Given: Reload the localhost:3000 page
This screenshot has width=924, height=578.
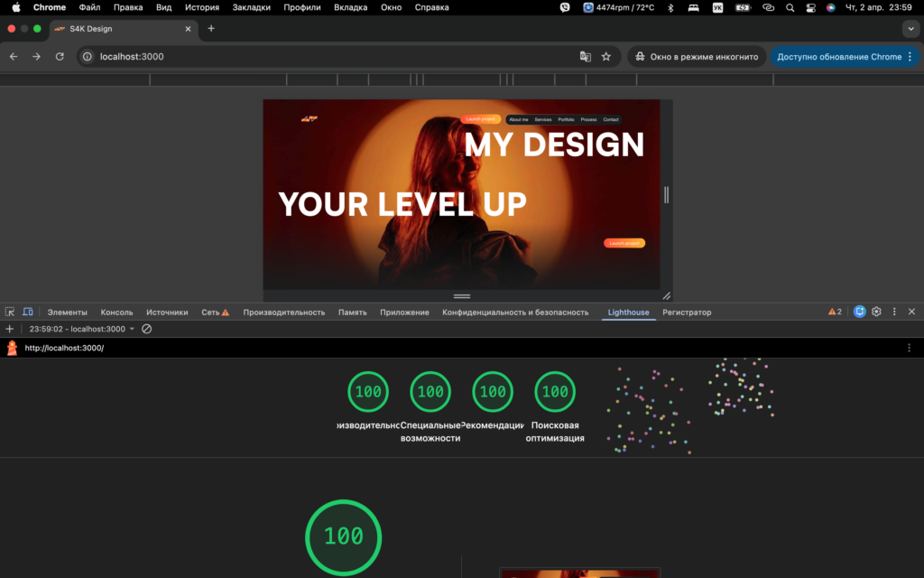Looking at the screenshot, I should pyautogui.click(x=60, y=57).
